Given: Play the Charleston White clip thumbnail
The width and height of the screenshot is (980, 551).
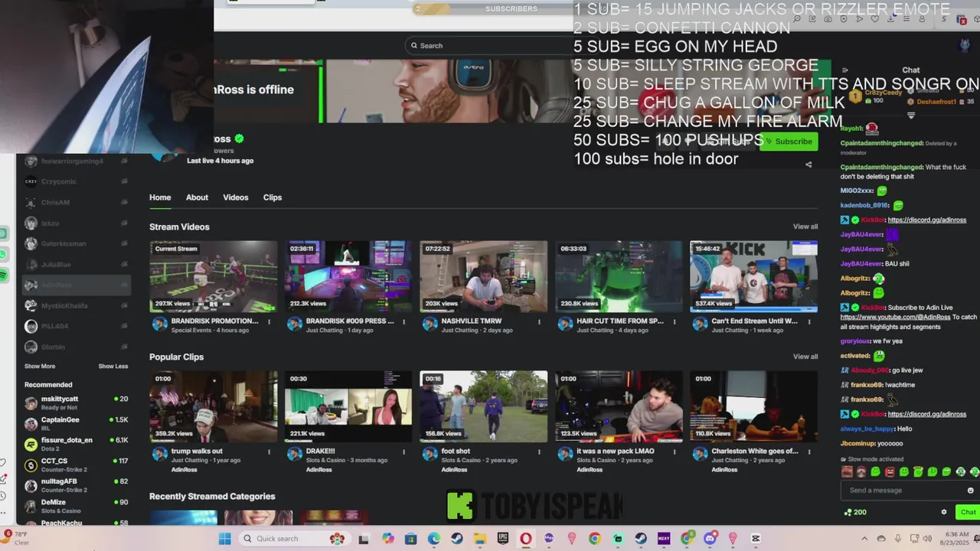Looking at the screenshot, I should [x=753, y=406].
